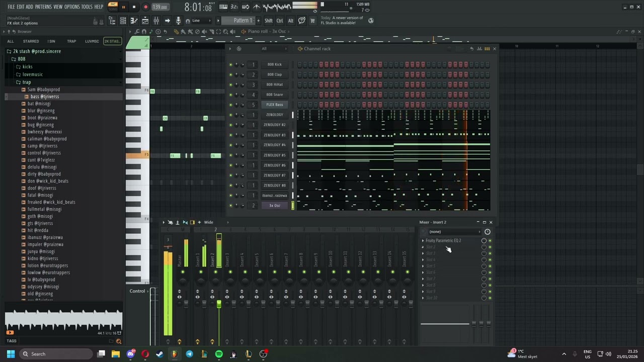Pause playback with the pause button
The width and height of the screenshot is (644, 362).
tap(123, 7)
